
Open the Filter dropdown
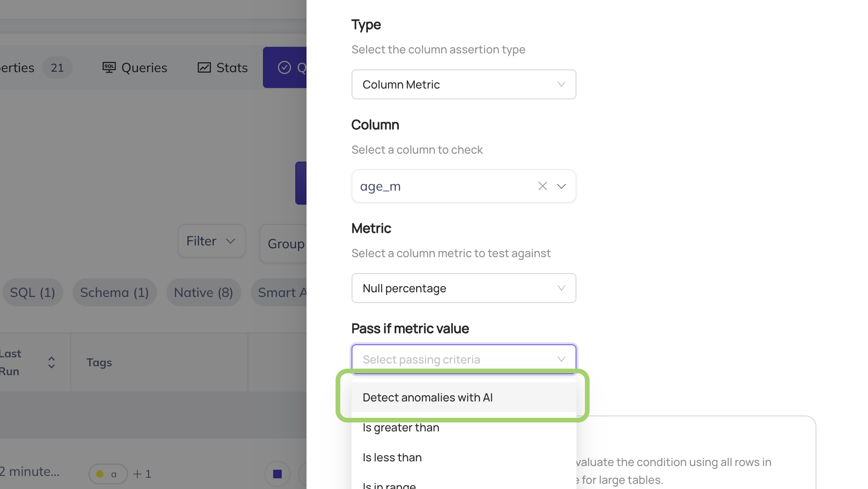click(x=211, y=241)
